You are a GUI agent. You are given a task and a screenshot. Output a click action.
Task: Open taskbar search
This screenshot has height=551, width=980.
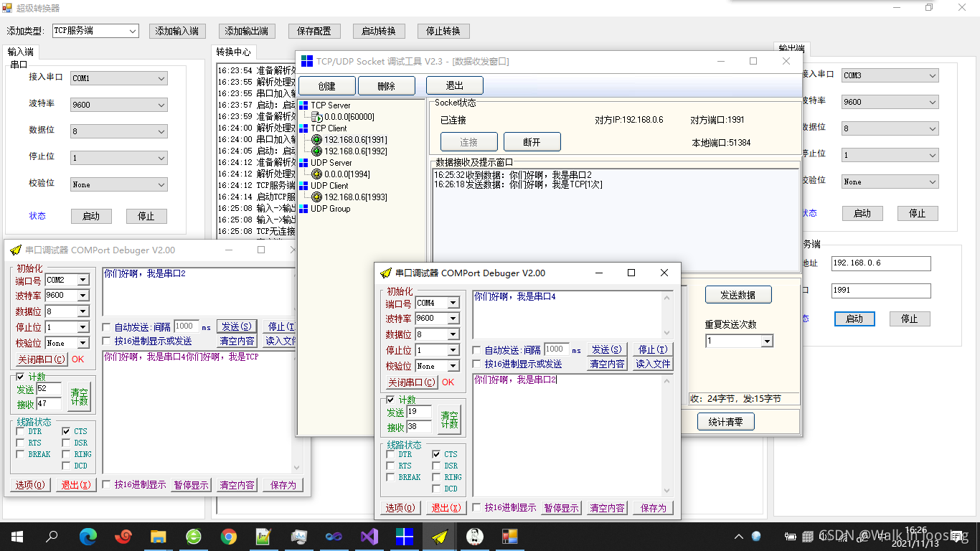[52, 536]
